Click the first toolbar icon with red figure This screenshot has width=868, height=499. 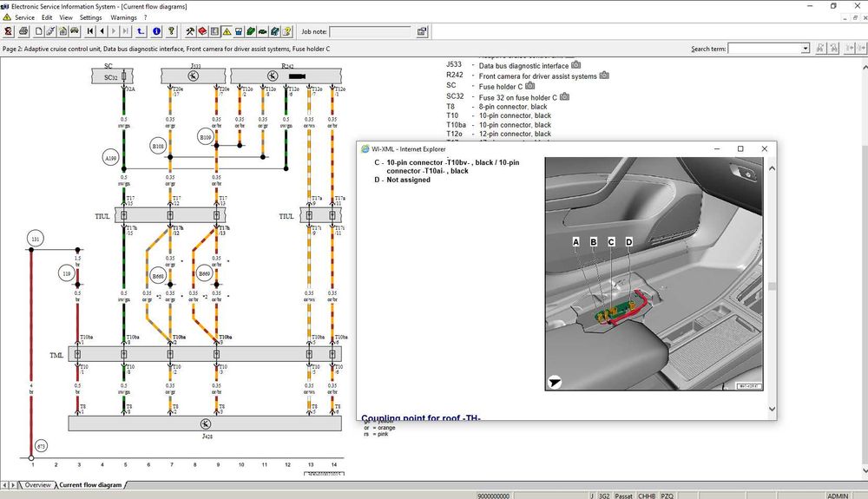click(8, 31)
